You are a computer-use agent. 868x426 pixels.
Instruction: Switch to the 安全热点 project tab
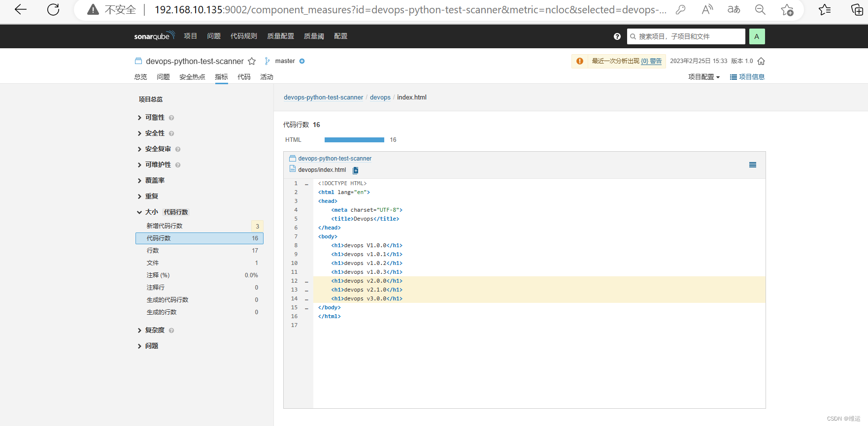tap(192, 77)
